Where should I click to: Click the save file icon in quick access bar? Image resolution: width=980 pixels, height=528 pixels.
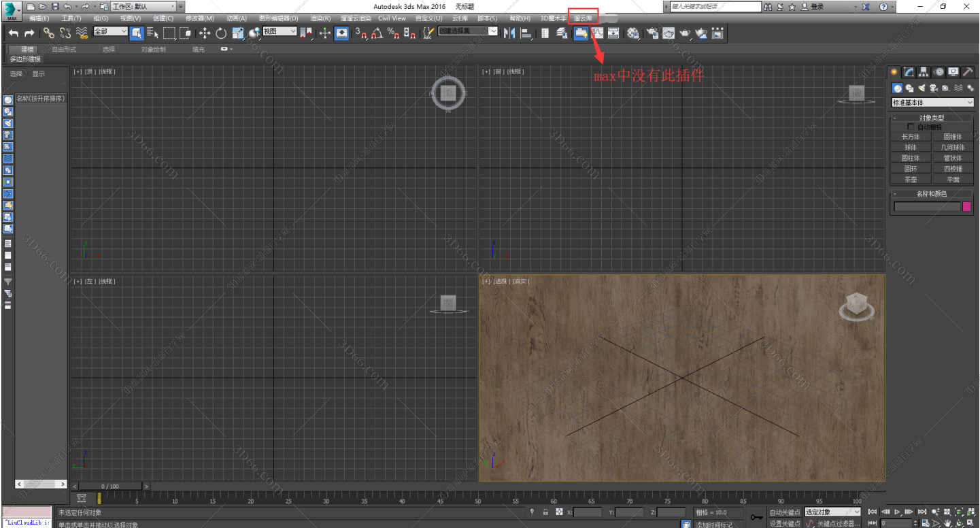(55, 6)
